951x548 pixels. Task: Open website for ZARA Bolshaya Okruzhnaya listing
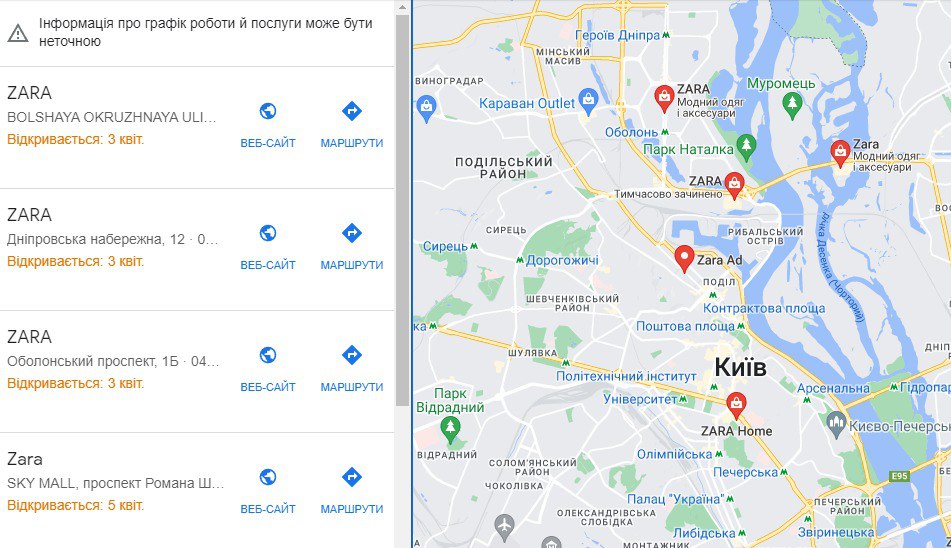coord(267,125)
